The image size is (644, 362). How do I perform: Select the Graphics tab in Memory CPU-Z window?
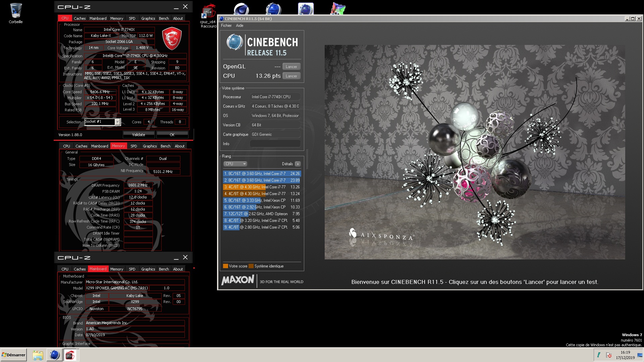tap(150, 146)
